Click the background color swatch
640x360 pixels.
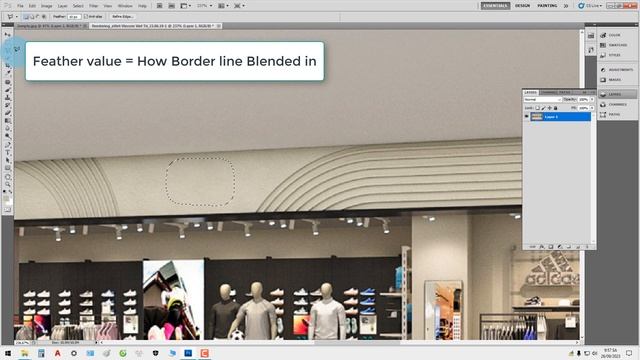click(9, 202)
